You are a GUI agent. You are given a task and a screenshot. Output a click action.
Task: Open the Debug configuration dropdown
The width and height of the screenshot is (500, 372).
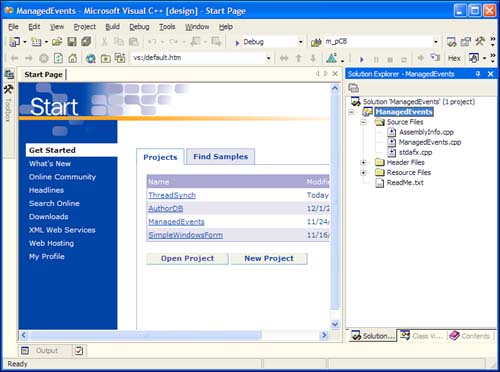(300, 42)
